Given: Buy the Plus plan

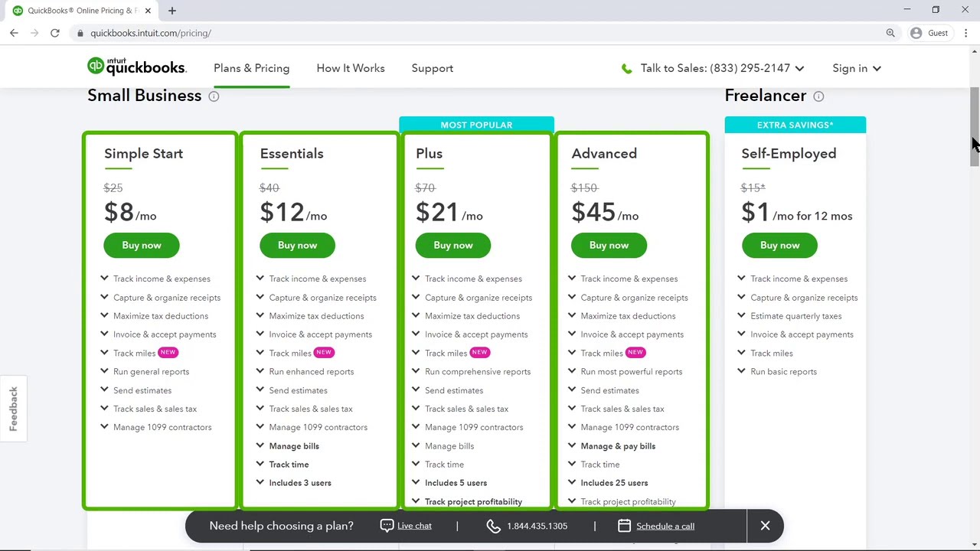Looking at the screenshot, I should pyautogui.click(x=453, y=245).
